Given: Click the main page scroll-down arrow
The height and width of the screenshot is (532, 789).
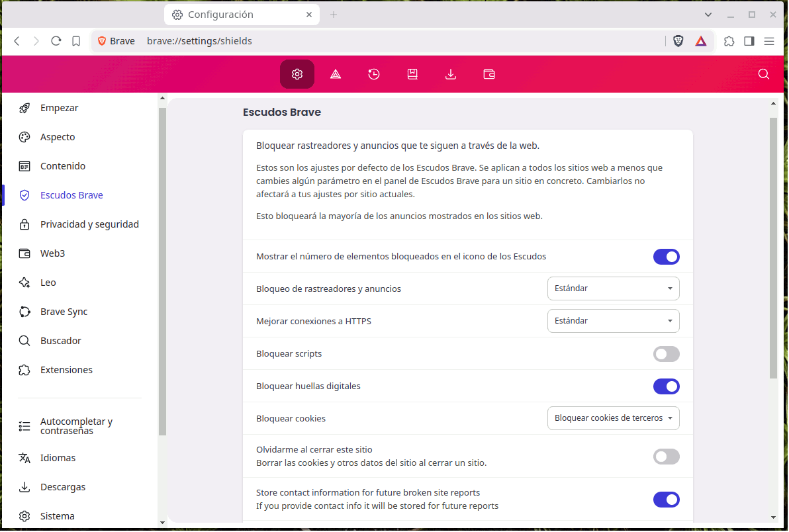Looking at the screenshot, I should coord(773,517).
